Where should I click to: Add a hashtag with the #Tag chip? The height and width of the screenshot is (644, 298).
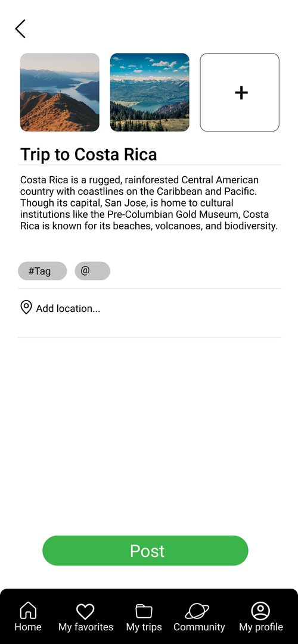(x=42, y=271)
